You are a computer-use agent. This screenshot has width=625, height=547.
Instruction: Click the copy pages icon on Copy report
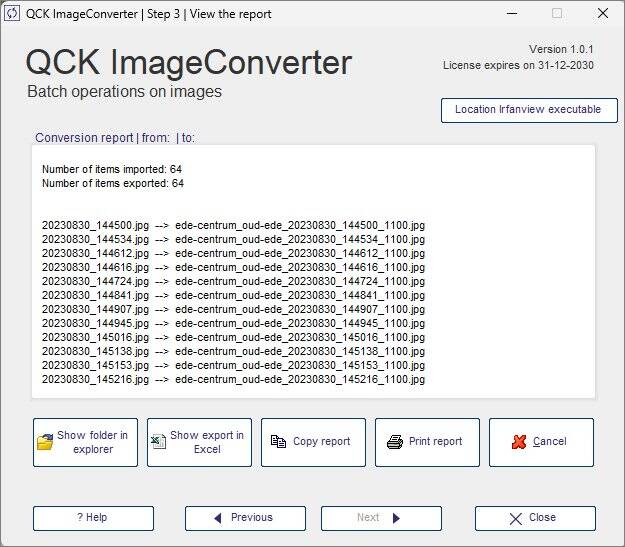278,441
